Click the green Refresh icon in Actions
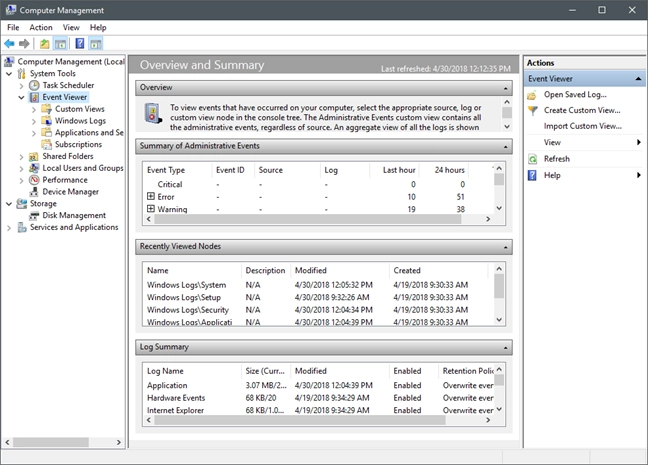 point(532,159)
